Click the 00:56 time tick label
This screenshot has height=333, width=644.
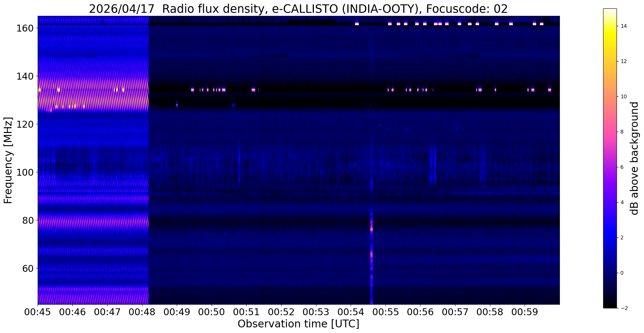tap(421, 312)
